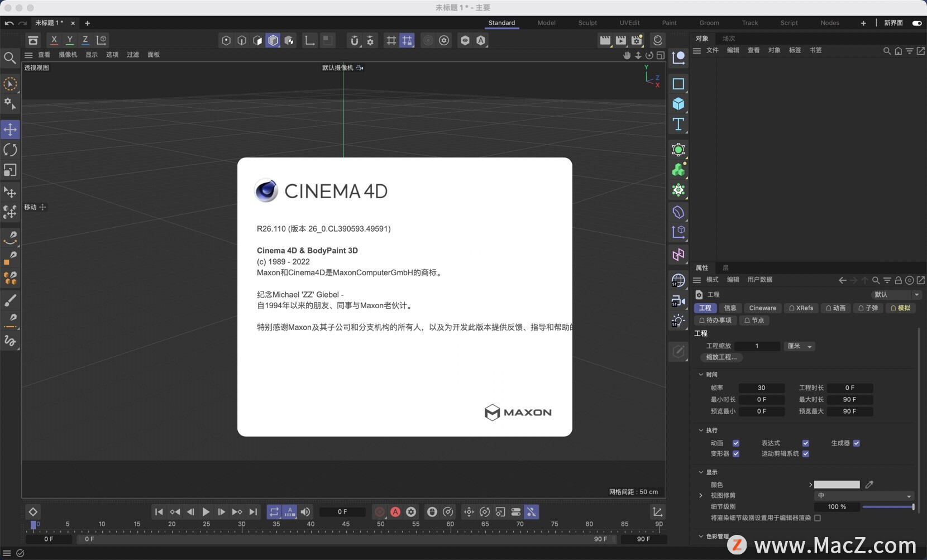Image resolution: width=927 pixels, height=560 pixels.
Task: Click the timeline playhead marker at frame 0
Action: (34, 525)
